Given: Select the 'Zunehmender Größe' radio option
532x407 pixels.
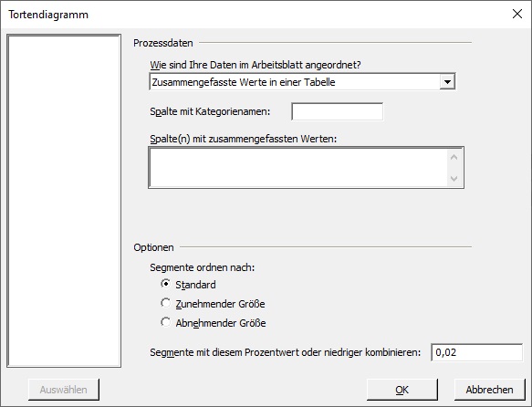Looking at the screenshot, I should coord(165,303).
